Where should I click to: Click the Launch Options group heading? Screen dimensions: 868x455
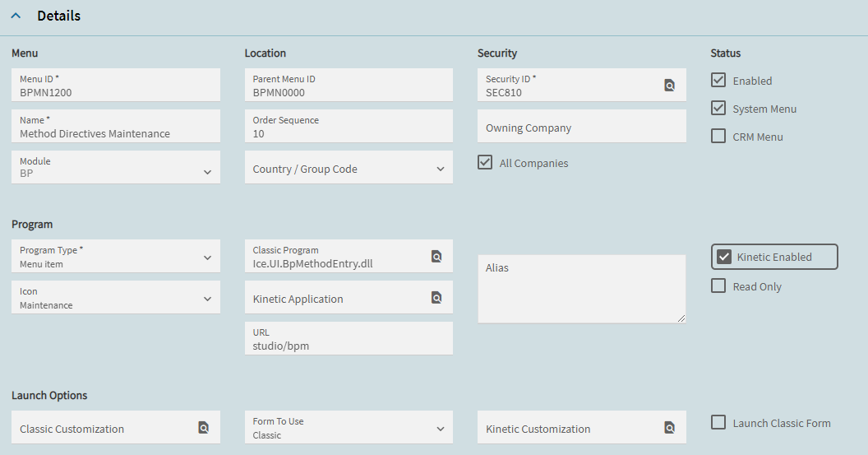pos(49,395)
